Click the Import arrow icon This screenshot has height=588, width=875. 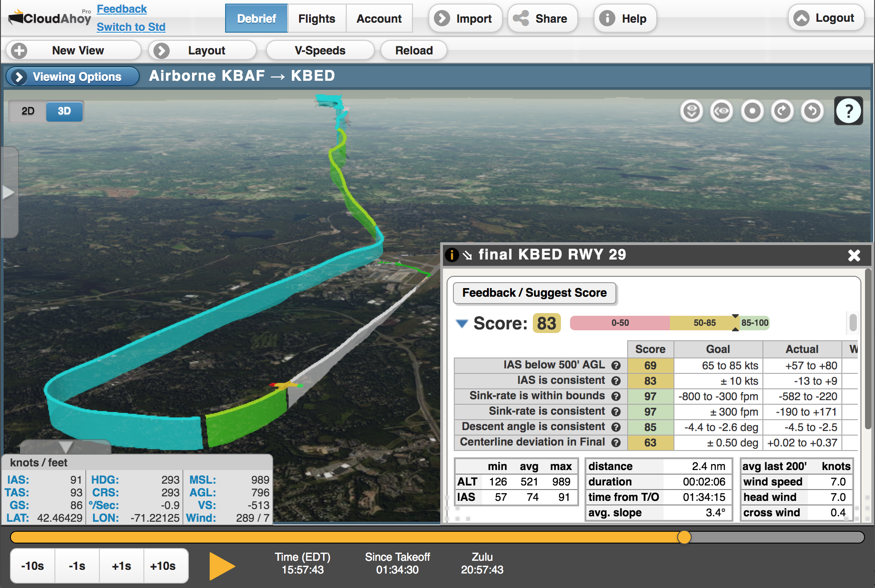[442, 19]
